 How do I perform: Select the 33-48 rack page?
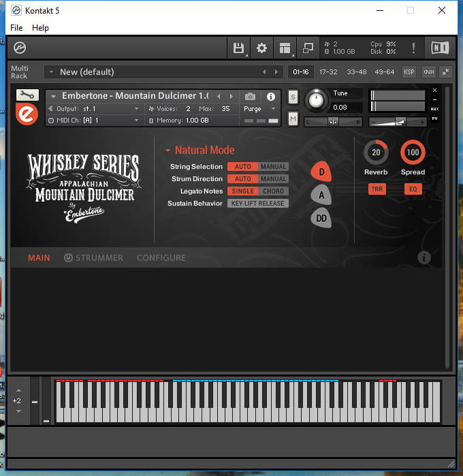(356, 72)
